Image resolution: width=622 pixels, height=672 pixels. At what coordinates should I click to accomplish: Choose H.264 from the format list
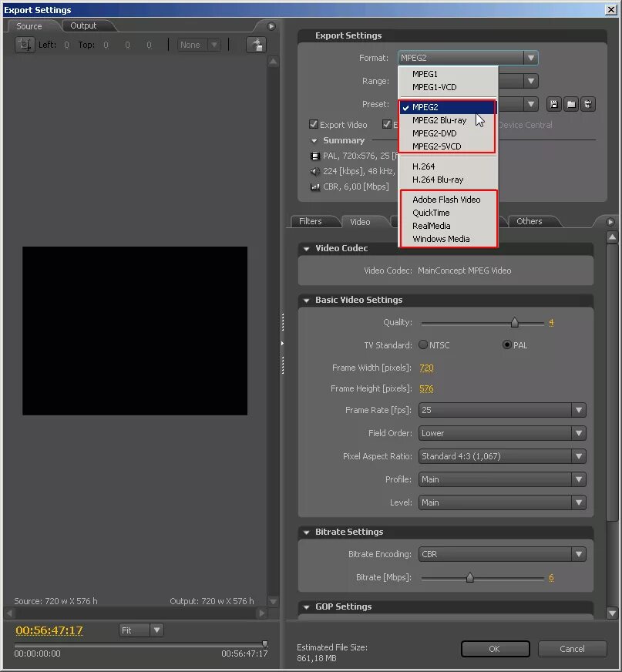point(448,166)
